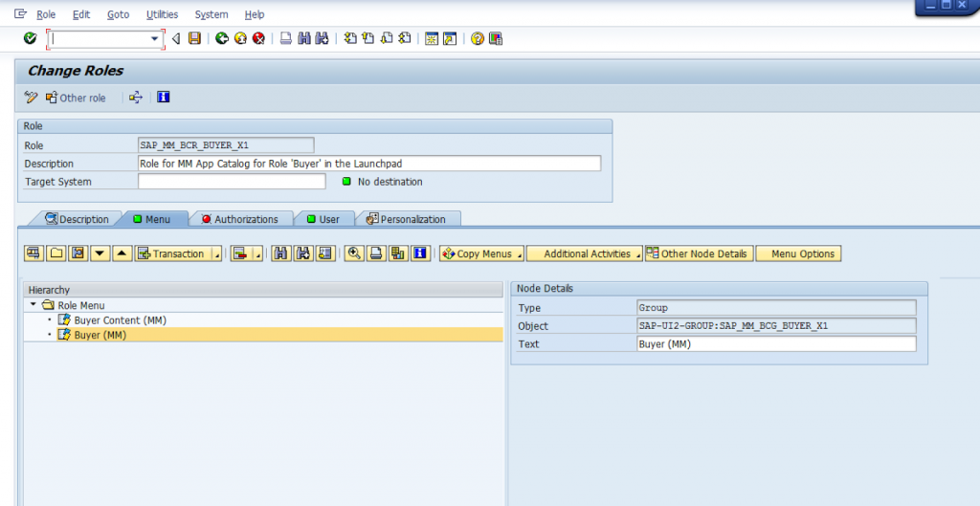Click Find Next icon in menu toolbar
Image resolution: width=980 pixels, height=506 pixels.
(x=303, y=253)
